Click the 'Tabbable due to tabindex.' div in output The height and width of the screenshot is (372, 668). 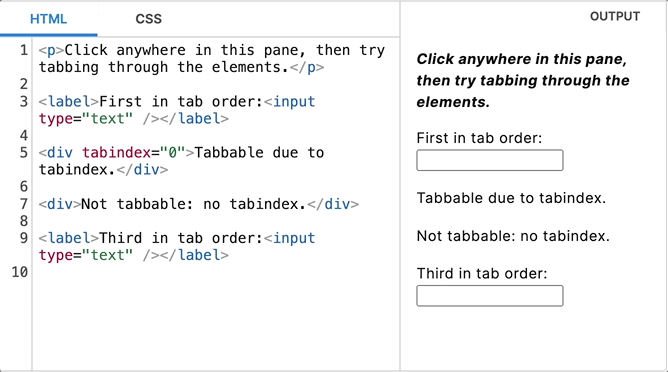point(511,198)
